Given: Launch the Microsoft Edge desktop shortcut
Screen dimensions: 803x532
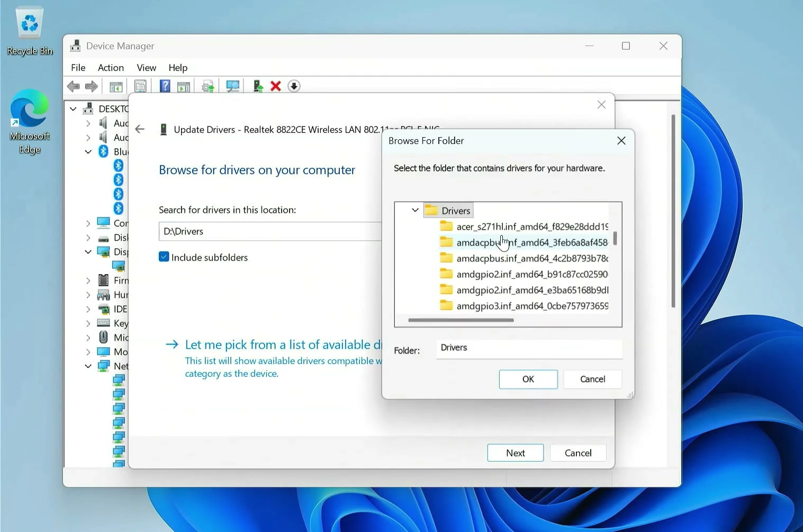Looking at the screenshot, I should [30, 122].
